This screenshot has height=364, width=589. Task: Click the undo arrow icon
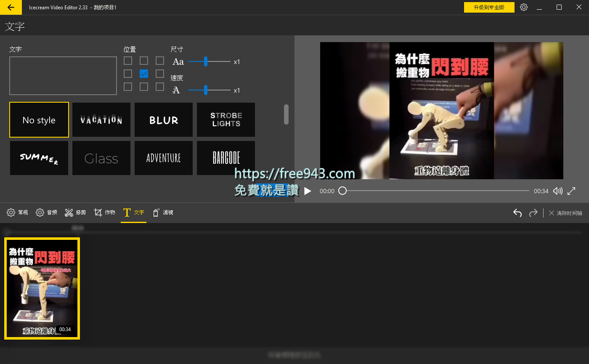(517, 213)
